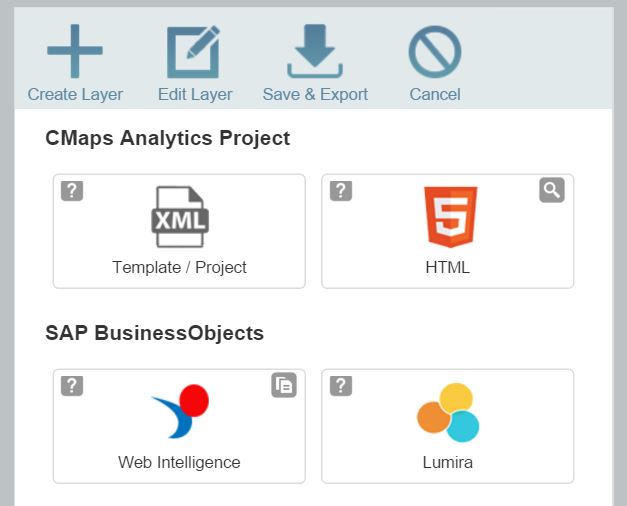
Task: Click the Edit Layer label
Action: pos(195,95)
